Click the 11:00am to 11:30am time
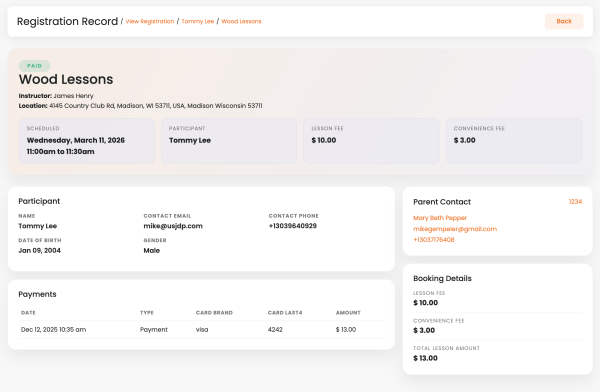Image resolution: width=600 pixels, height=392 pixels. pos(60,152)
